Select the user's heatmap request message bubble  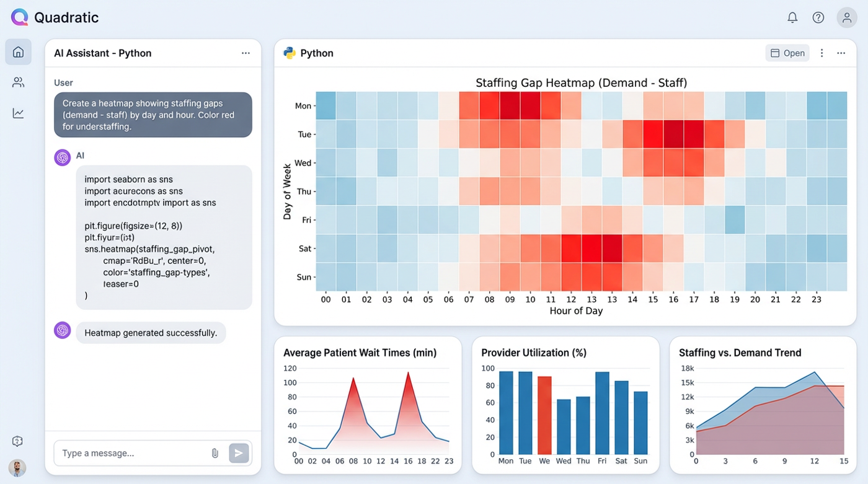(x=153, y=115)
